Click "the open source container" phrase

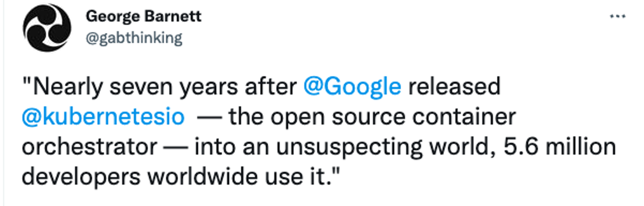pyautogui.click(x=372, y=117)
